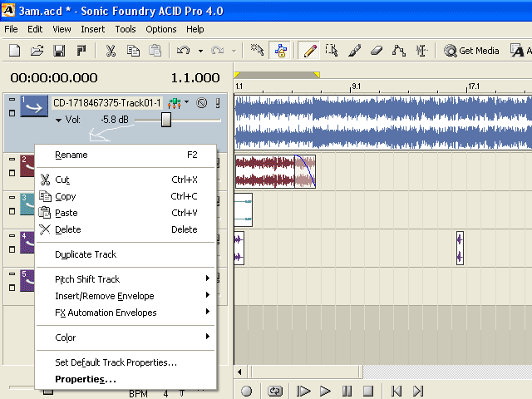Select the Erase tool
Image resolution: width=532 pixels, height=399 pixels.
377,51
